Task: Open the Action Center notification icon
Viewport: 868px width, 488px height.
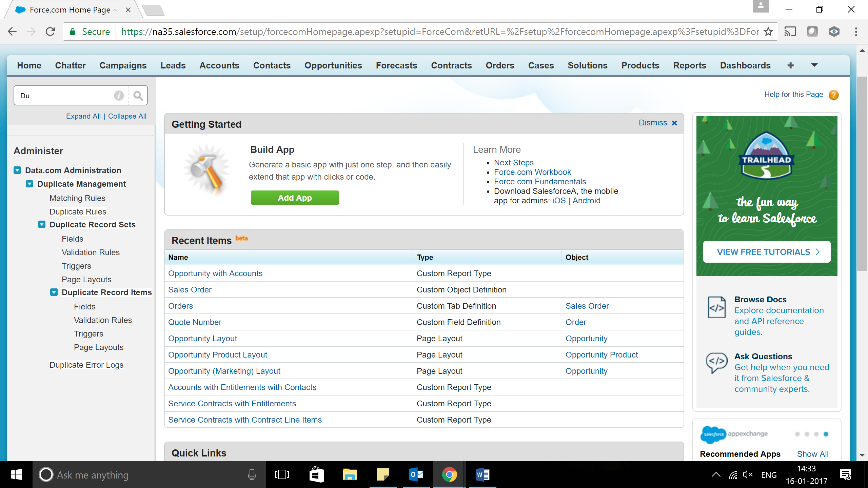Action: 846,475
